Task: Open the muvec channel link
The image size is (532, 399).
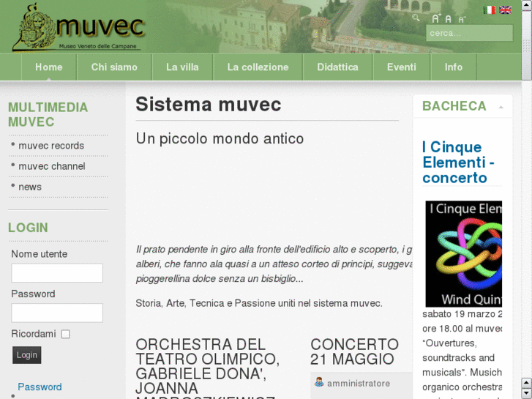Action: coord(51,166)
